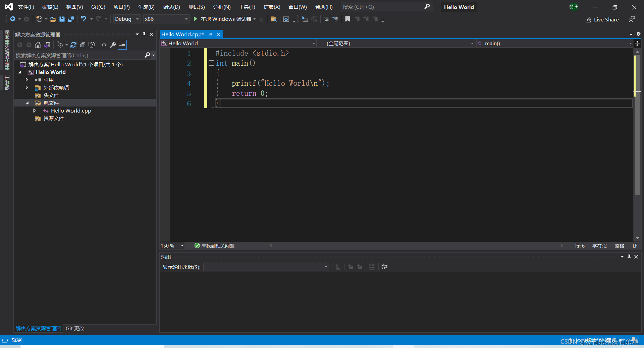Close the output panel
644x348 pixels.
[636, 257]
